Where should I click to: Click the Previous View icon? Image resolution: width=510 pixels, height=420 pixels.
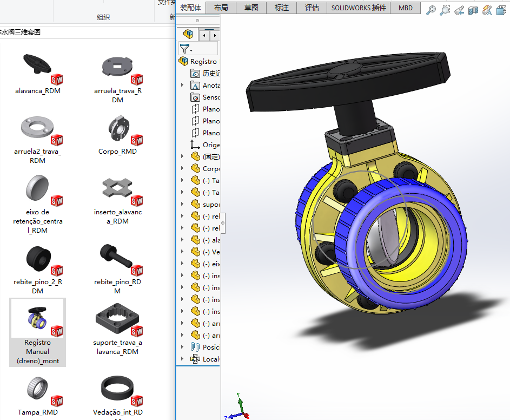[459, 10]
